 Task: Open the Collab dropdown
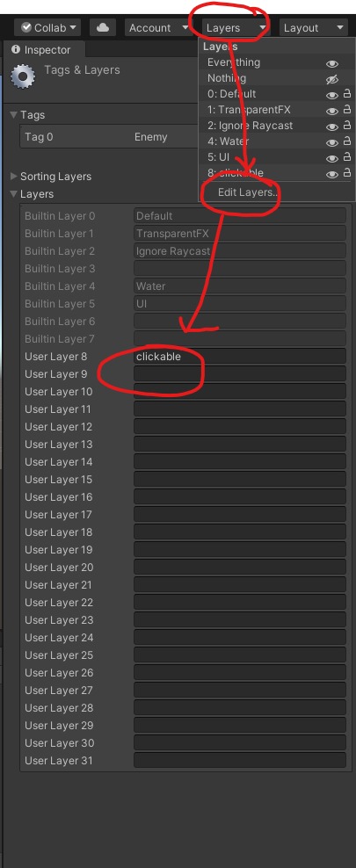coord(47,27)
